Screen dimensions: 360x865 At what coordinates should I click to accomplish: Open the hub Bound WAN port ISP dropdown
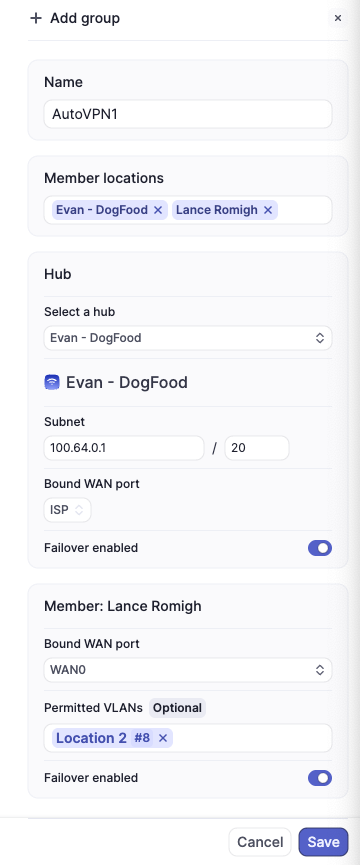67,510
